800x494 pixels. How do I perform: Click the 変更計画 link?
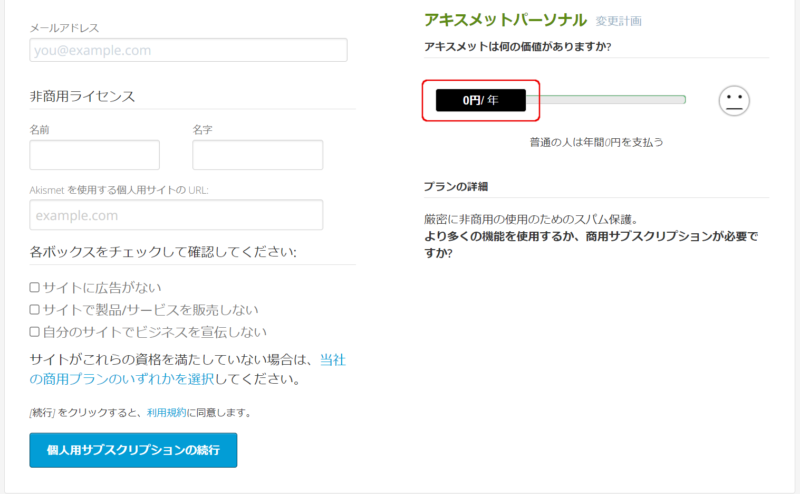618,21
